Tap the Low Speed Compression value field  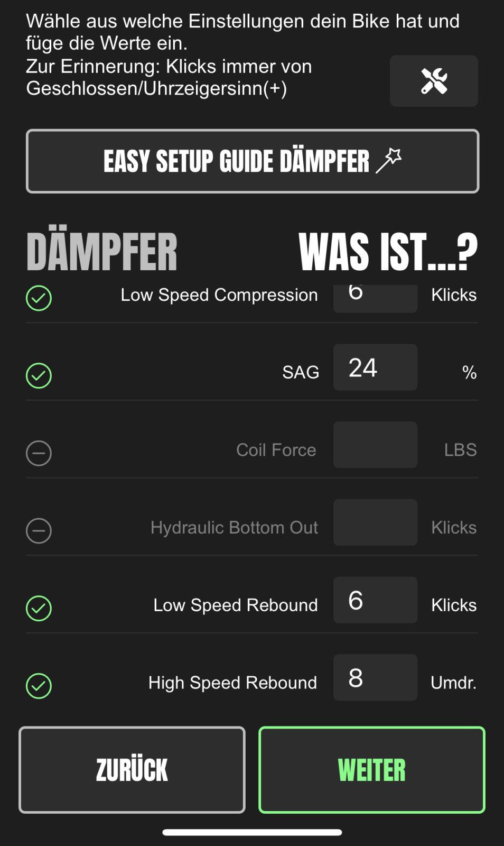(375, 298)
